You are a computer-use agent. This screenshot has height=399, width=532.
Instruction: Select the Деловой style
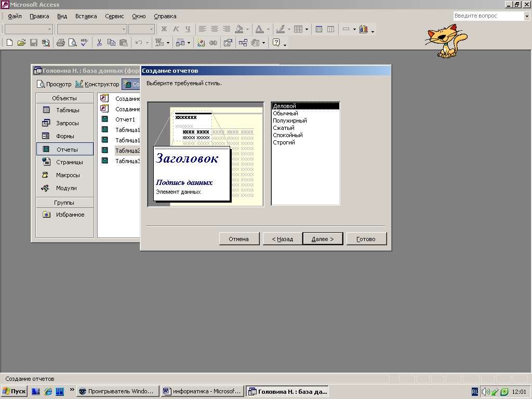(x=305, y=106)
